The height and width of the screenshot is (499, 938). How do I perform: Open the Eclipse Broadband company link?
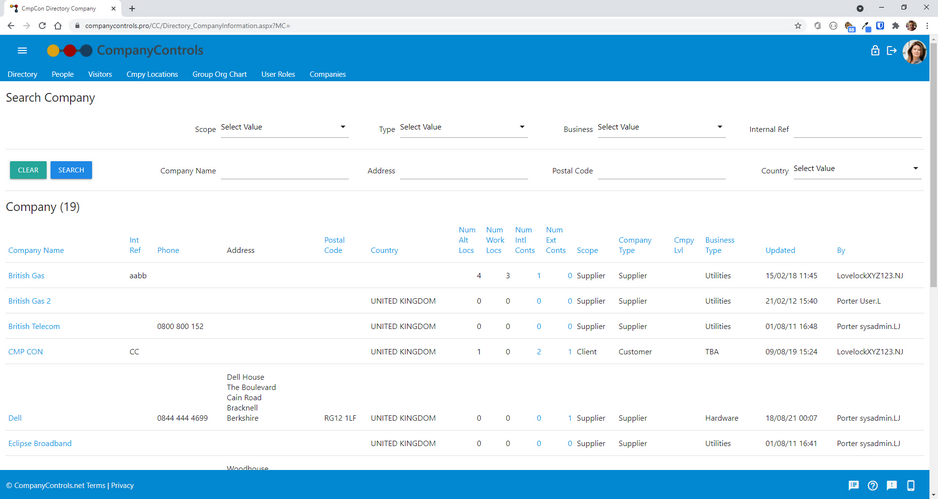point(40,443)
